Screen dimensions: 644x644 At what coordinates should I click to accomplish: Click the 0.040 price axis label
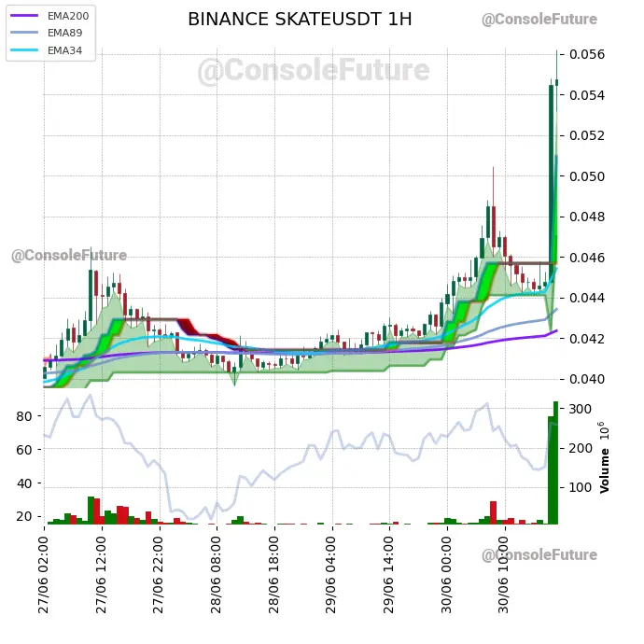pyautogui.click(x=587, y=379)
